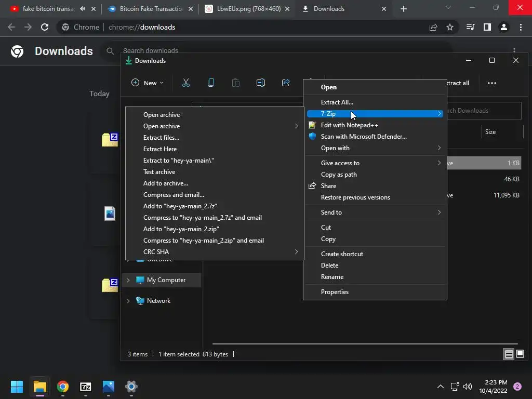Image resolution: width=532 pixels, height=399 pixels.
Task: Click the Copy icon in Explorer toolbar
Action: click(x=211, y=83)
